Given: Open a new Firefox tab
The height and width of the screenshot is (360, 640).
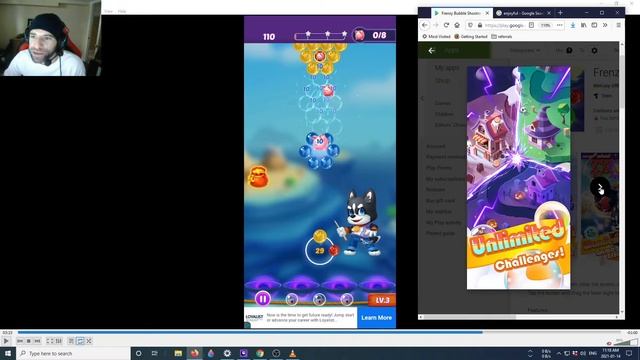Looking at the screenshot, I should (x=560, y=13).
